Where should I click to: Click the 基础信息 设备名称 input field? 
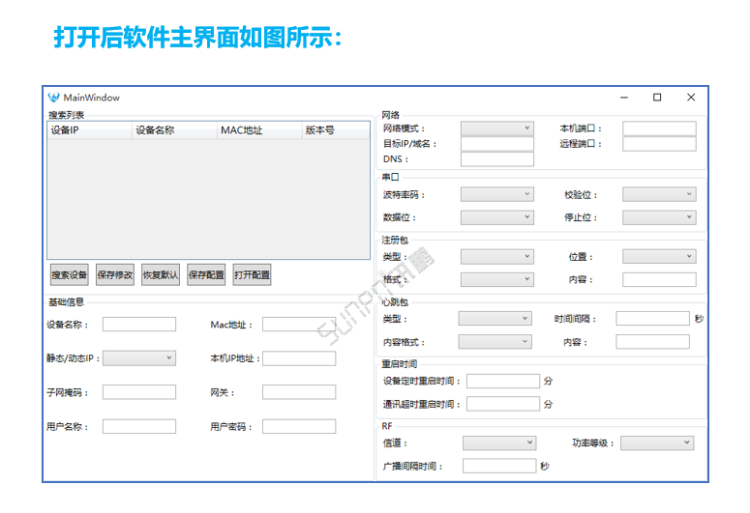click(x=139, y=325)
